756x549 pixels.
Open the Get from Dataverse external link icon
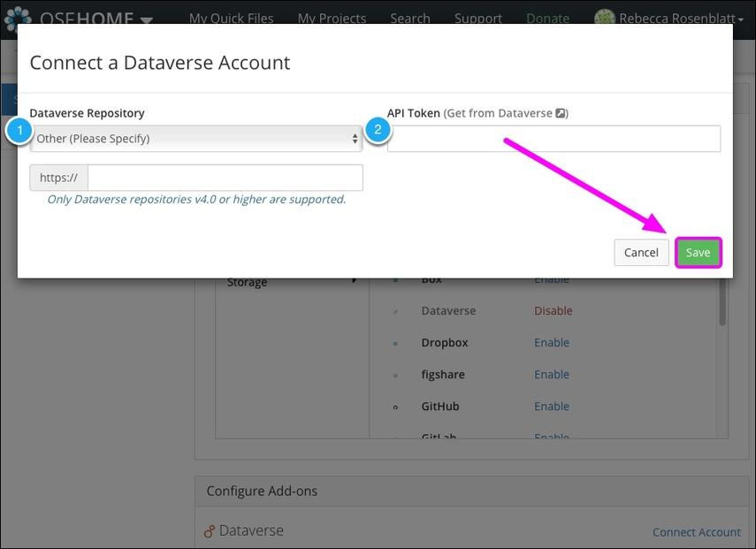[x=560, y=113]
